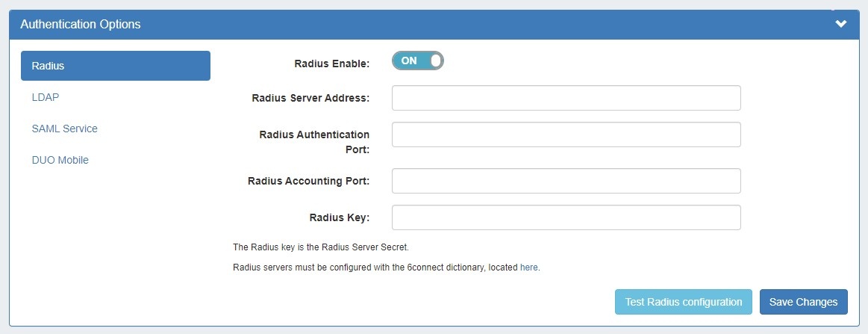
Task: Click the 'Radius Key:' label
Action: tap(339, 218)
